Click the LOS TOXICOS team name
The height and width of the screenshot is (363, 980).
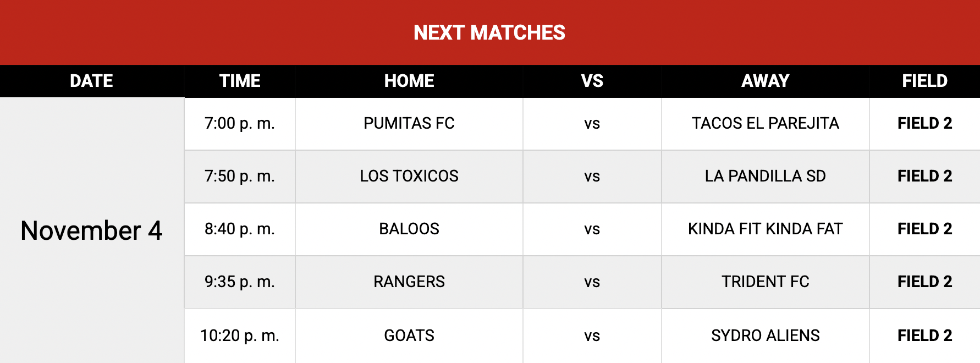tap(409, 176)
